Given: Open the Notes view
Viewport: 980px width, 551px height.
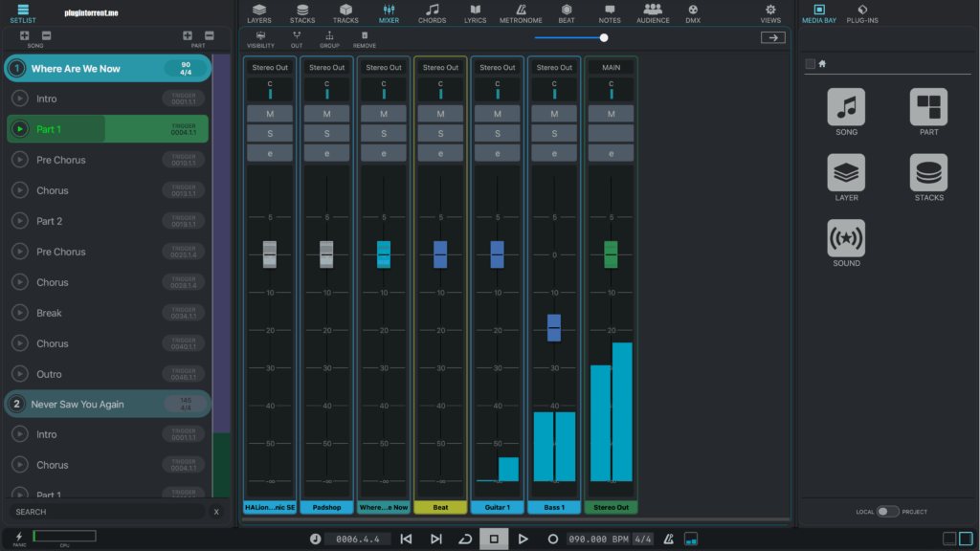Looking at the screenshot, I should pyautogui.click(x=610, y=13).
